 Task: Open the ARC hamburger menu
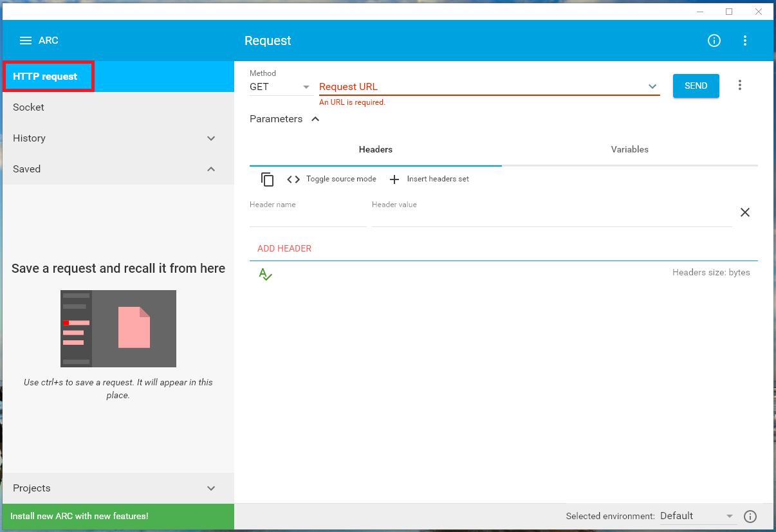(26, 41)
